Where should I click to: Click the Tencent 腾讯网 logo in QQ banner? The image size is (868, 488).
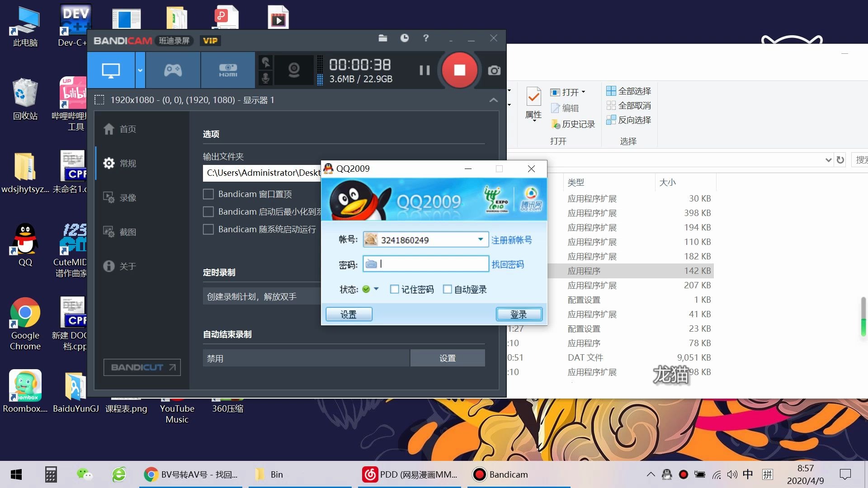pyautogui.click(x=531, y=199)
